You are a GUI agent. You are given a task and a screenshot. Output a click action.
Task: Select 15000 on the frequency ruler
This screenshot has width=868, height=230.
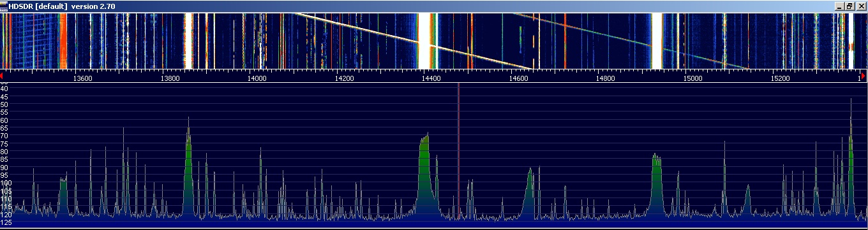point(692,78)
